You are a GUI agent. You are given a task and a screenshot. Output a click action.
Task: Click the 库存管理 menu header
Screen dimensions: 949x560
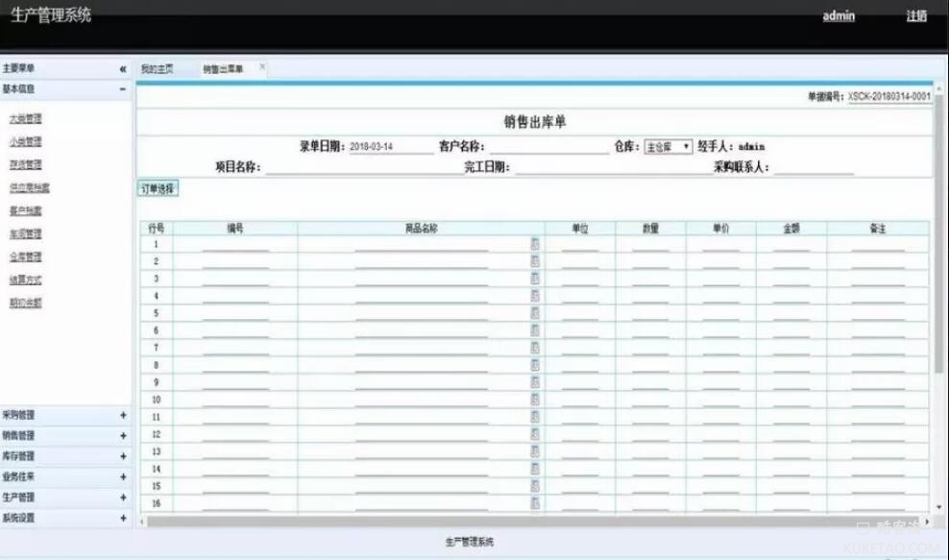(x=66, y=456)
